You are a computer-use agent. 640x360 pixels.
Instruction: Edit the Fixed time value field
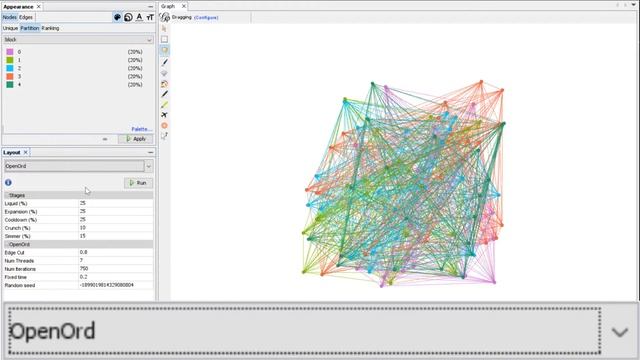[x=116, y=277]
